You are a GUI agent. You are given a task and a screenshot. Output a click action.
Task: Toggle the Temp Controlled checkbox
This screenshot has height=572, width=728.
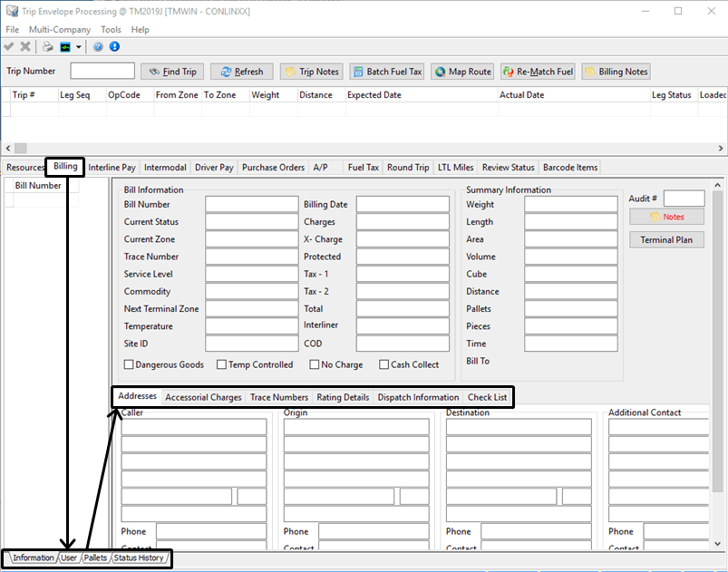pos(222,364)
